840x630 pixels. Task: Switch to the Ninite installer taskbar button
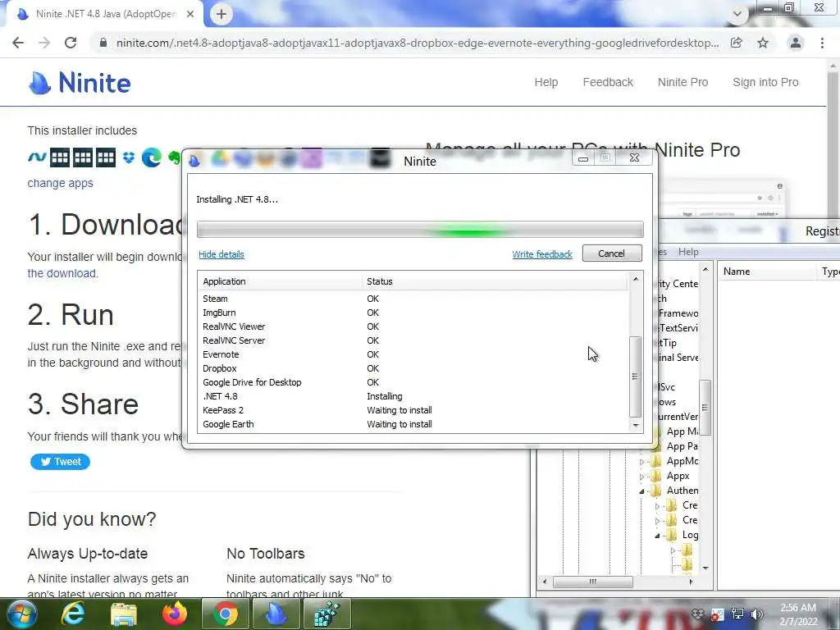coord(276,614)
